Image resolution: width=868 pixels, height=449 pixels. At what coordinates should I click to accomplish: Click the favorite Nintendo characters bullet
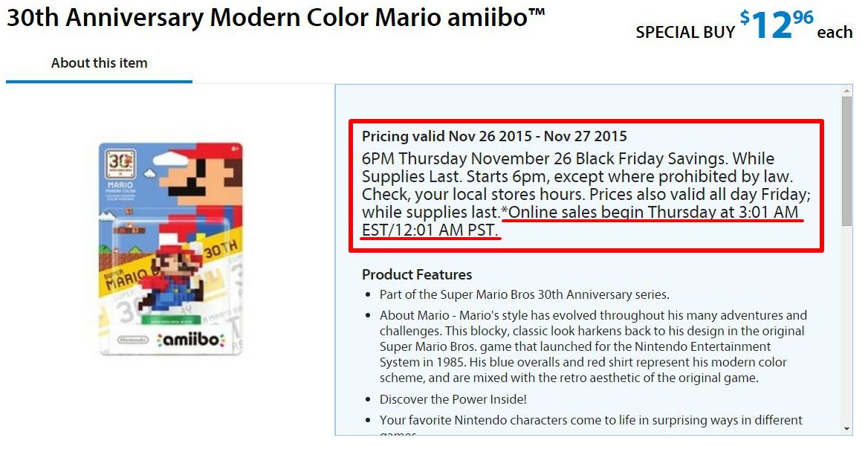click(x=591, y=420)
